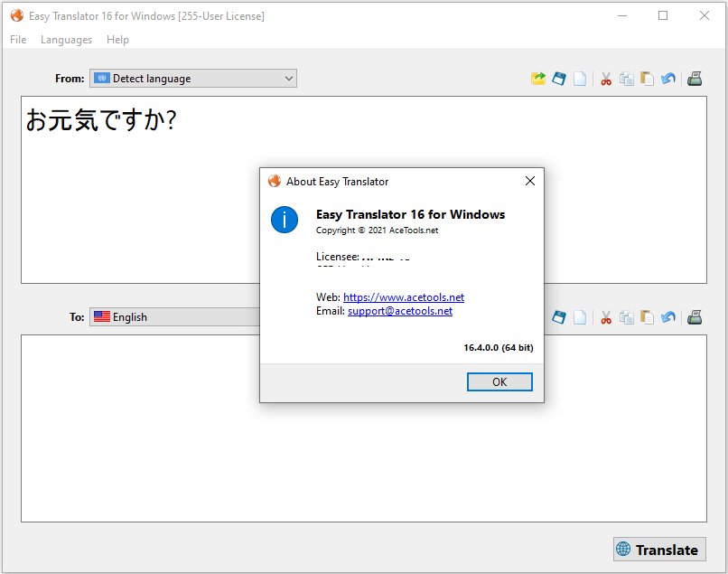
Task: Print translation with lower printer icon
Action: pos(695,317)
